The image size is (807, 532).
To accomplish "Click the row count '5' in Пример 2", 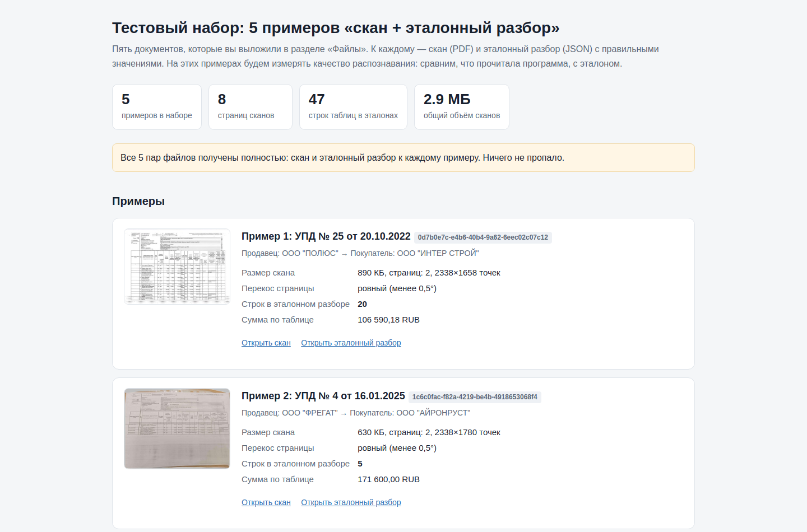I will point(360,464).
